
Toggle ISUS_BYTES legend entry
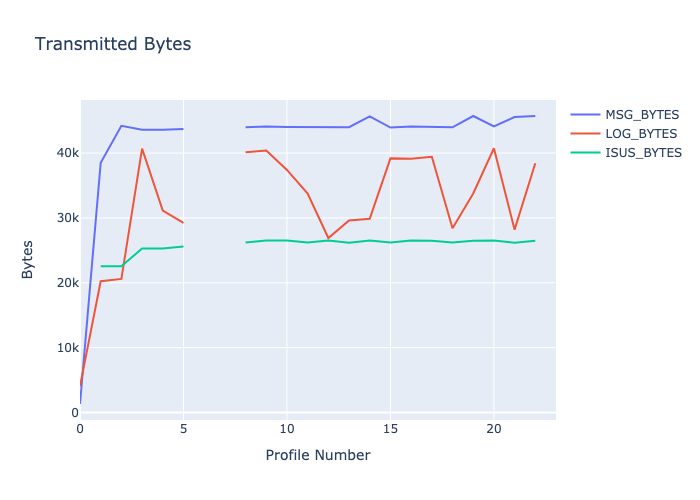[x=643, y=153]
